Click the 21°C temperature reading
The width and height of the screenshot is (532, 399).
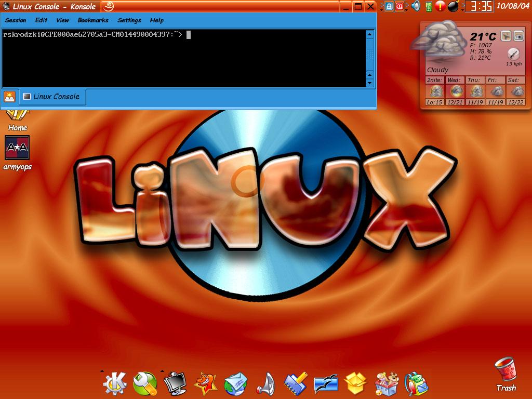click(483, 36)
